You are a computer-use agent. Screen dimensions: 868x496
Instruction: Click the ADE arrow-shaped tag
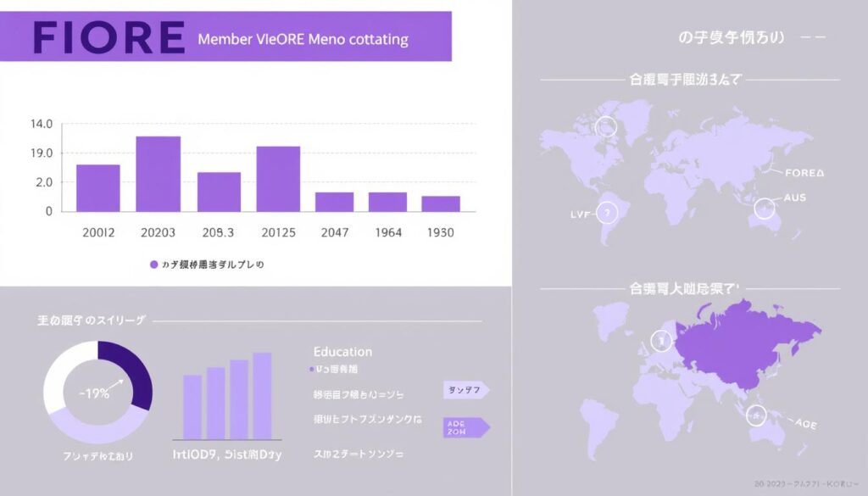(x=466, y=427)
